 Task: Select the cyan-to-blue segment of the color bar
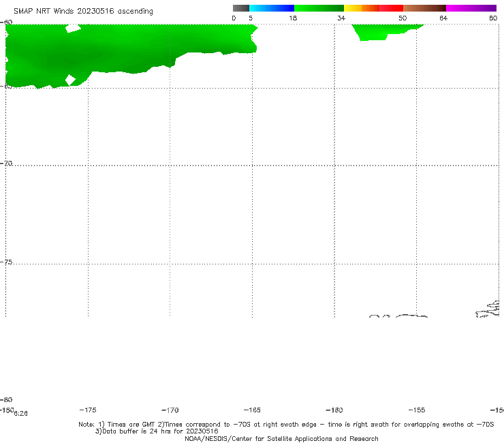click(x=272, y=8)
